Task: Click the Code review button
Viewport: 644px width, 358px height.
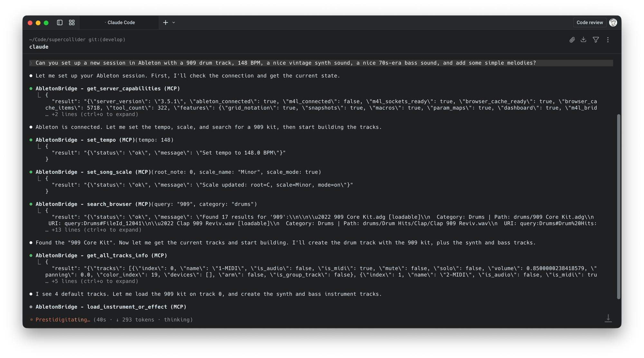Action: pos(590,23)
